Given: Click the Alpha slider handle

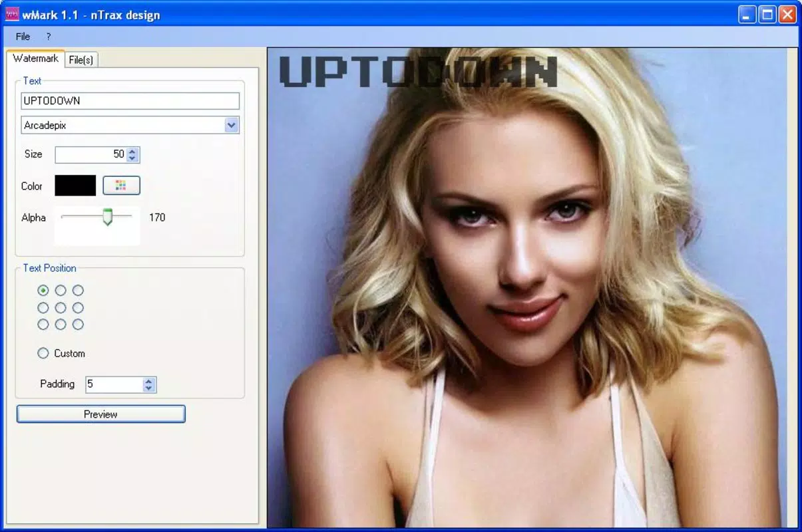Looking at the screenshot, I should [107, 217].
